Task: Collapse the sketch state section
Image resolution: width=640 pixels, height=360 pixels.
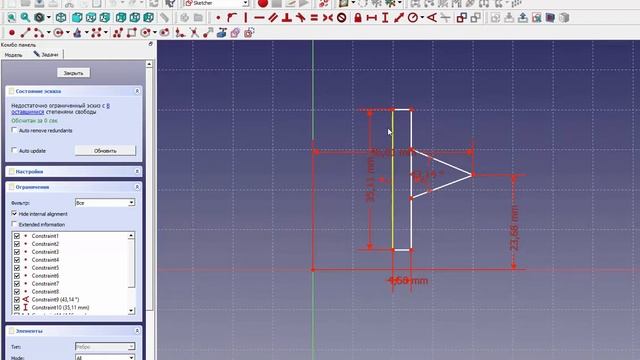Action: tap(137, 91)
